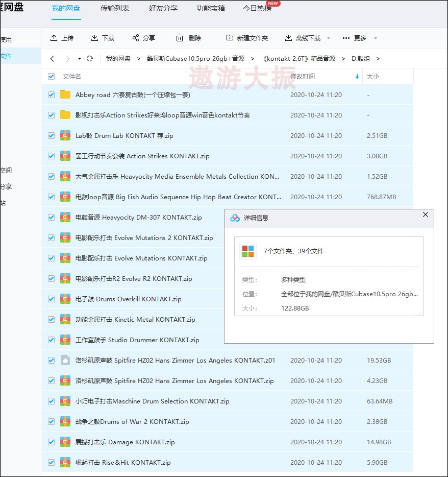Click the 新建文件夹 button label

click(x=253, y=38)
